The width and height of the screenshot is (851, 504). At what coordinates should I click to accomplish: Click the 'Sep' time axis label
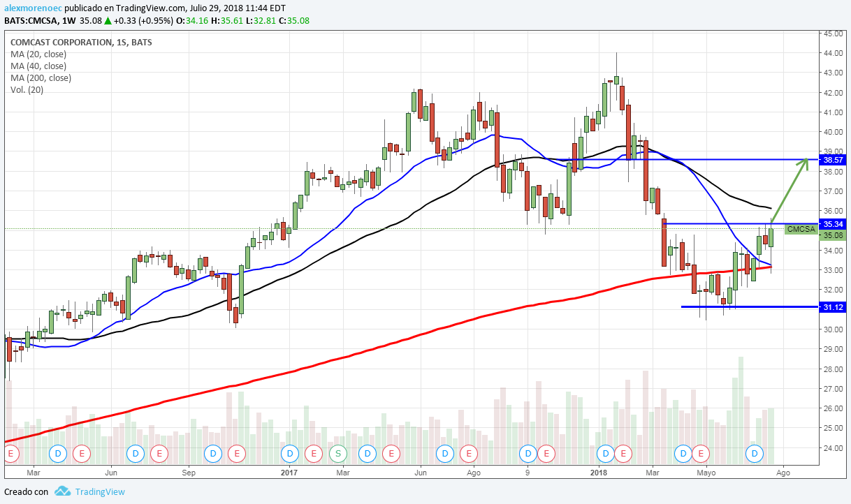click(x=187, y=473)
